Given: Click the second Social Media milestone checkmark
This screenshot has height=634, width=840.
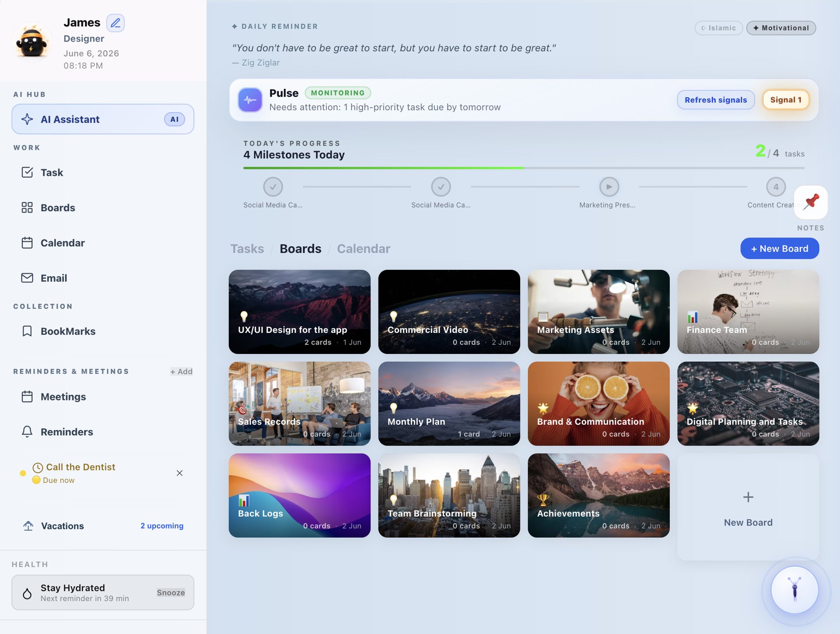Looking at the screenshot, I should [x=441, y=187].
